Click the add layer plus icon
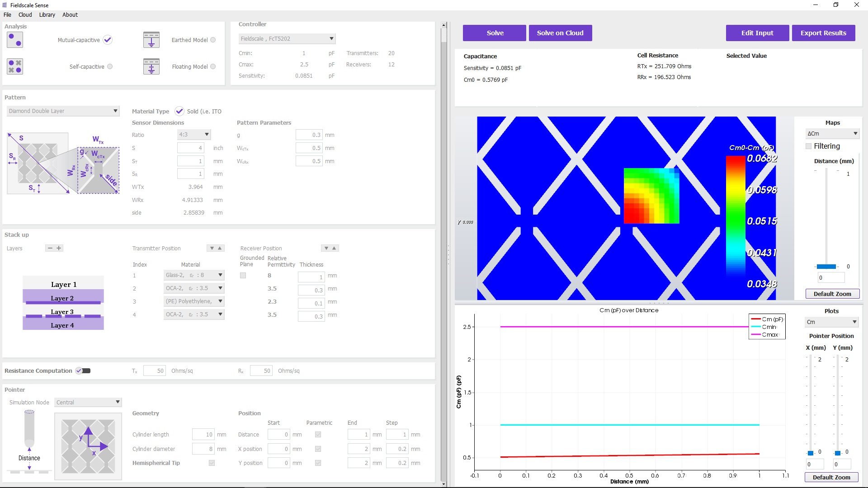This screenshot has height=488, width=868. tap(58, 248)
